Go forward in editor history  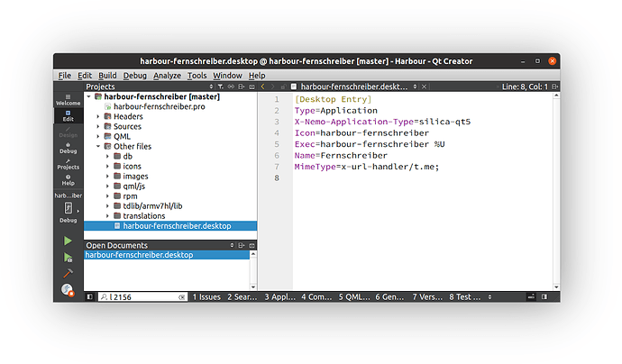tap(272, 86)
